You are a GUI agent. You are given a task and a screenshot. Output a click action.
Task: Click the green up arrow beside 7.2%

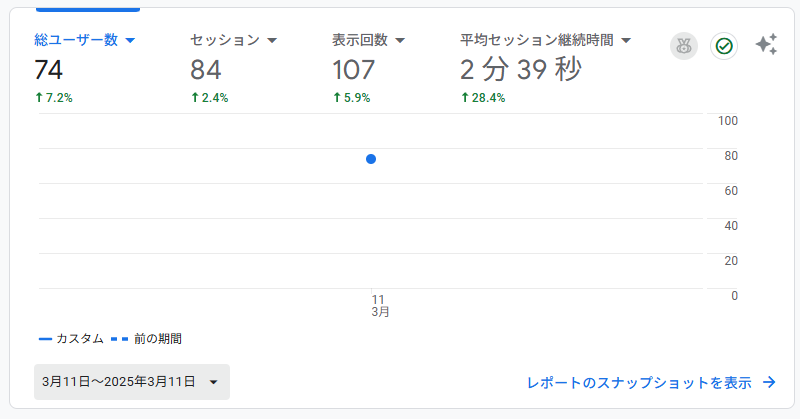(38, 98)
